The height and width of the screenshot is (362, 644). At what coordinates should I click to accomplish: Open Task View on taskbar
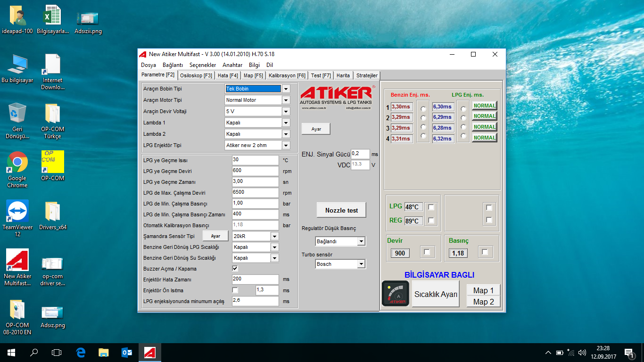tap(57, 352)
